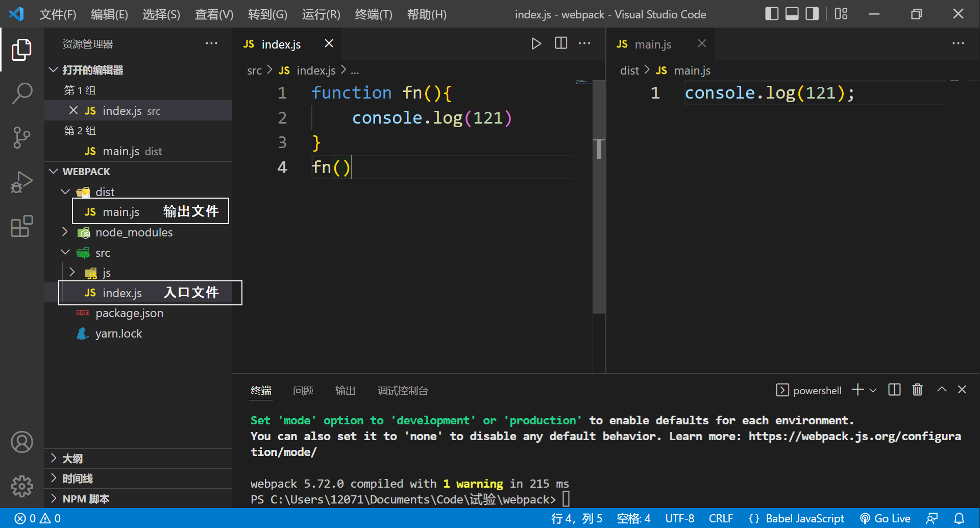Split the terminal panel
980x528 pixels.
(x=894, y=390)
